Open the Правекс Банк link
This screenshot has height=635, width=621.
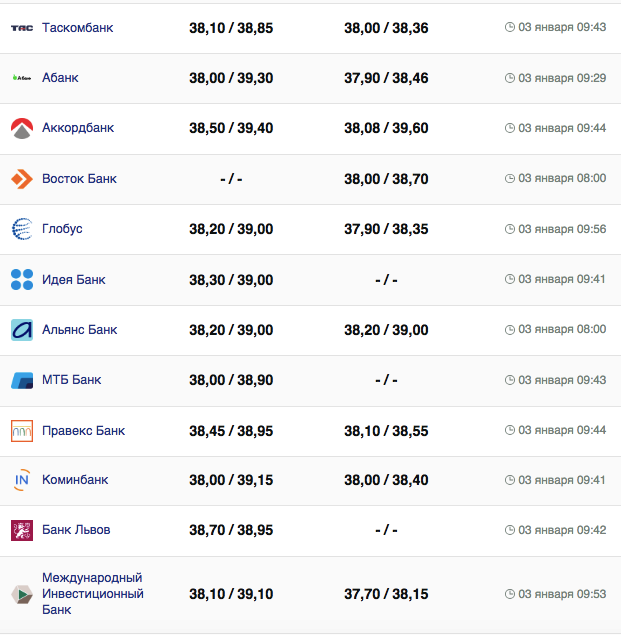(x=83, y=431)
